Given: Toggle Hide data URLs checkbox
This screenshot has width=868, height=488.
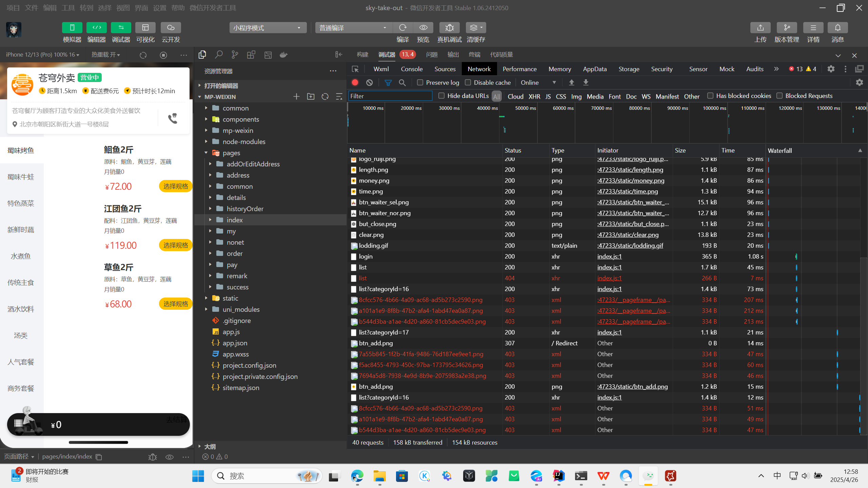Looking at the screenshot, I should pos(441,96).
